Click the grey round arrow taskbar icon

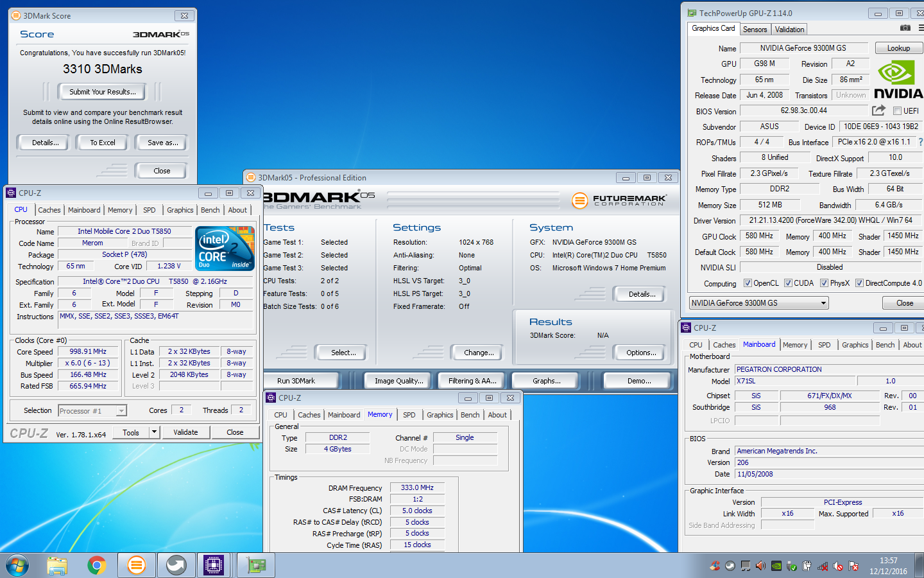pos(175,565)
